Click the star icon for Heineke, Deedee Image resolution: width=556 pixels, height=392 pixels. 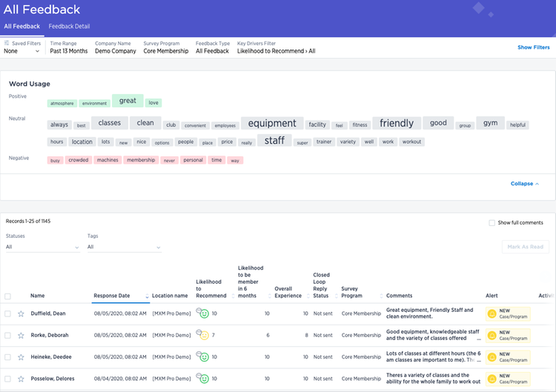click(x=21, y=356)
